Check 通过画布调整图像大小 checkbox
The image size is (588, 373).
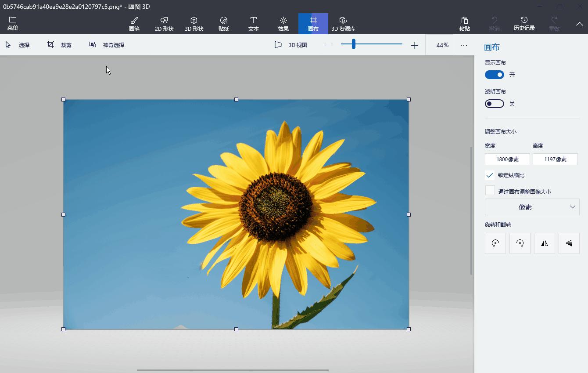tap(490, 191)
